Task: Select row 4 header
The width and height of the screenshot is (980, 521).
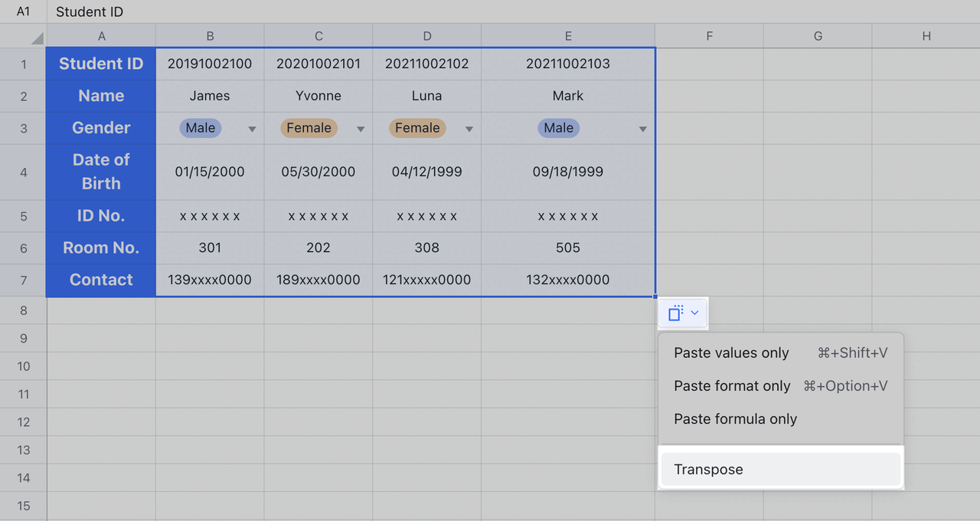Action: pyautogui.click(x=23, y=172)
